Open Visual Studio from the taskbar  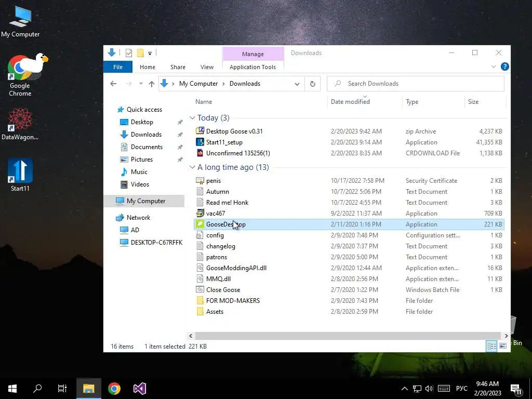[139, 389]
